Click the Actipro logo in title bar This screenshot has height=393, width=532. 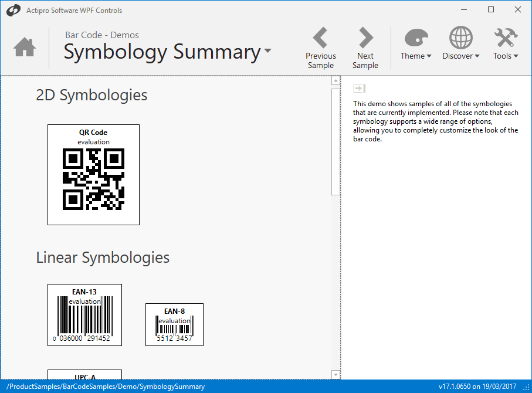(x=13, y=10)
